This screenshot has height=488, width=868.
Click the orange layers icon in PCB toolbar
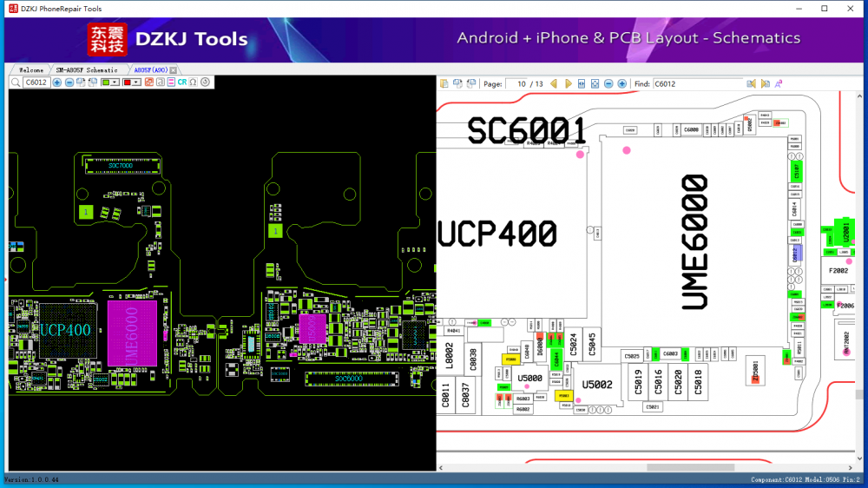click(x=149, y=82)
